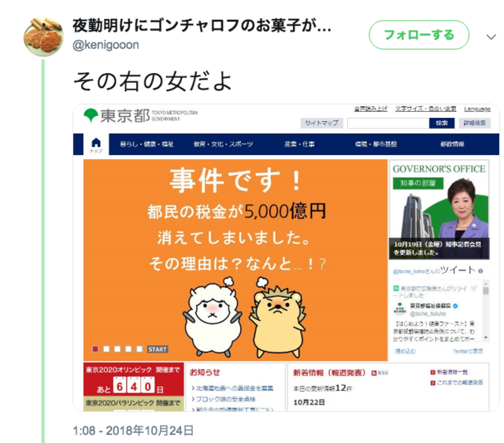Click the cookie profile avatar
This screenshot has width=504, height=443.
43,37
